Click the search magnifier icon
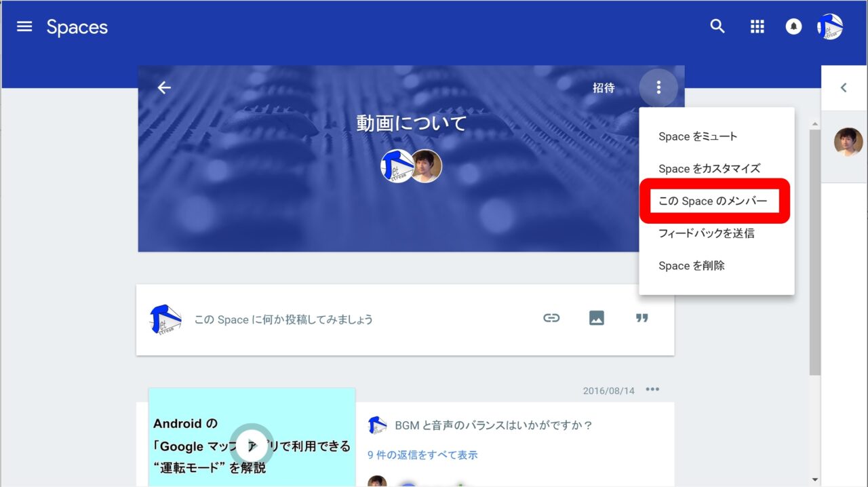 (x=717, y=27)
